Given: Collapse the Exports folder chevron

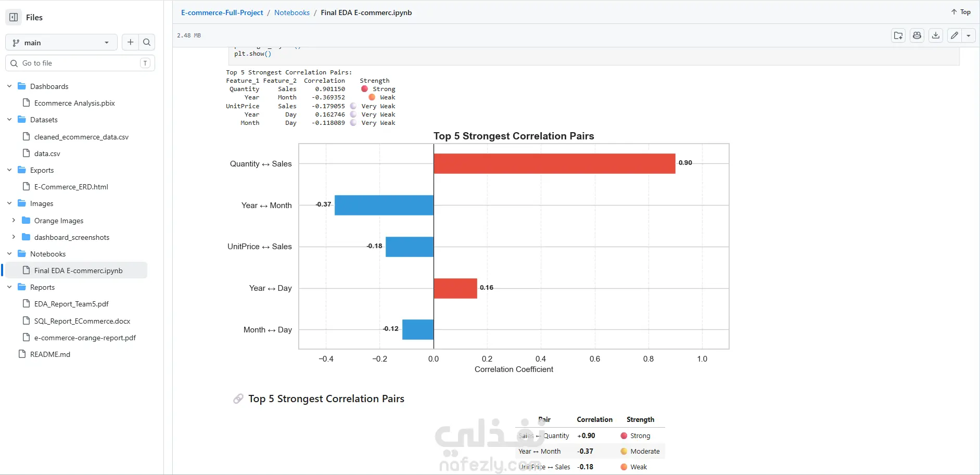Looking at the screenshot, I should click(9, 170).
